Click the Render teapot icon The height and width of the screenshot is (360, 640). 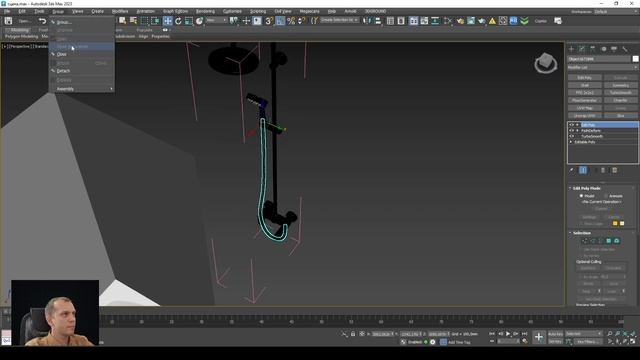coord(482,21)
